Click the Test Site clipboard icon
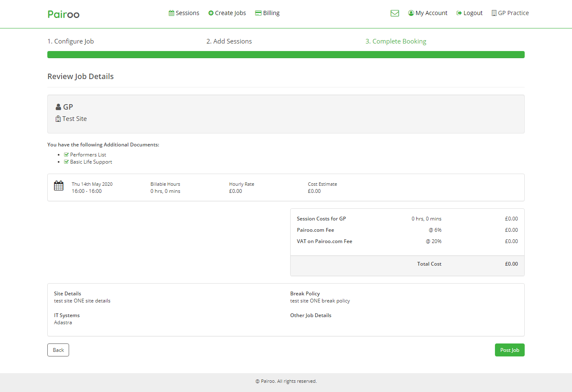The image size is (572, 392). click(x=58, y=119)
